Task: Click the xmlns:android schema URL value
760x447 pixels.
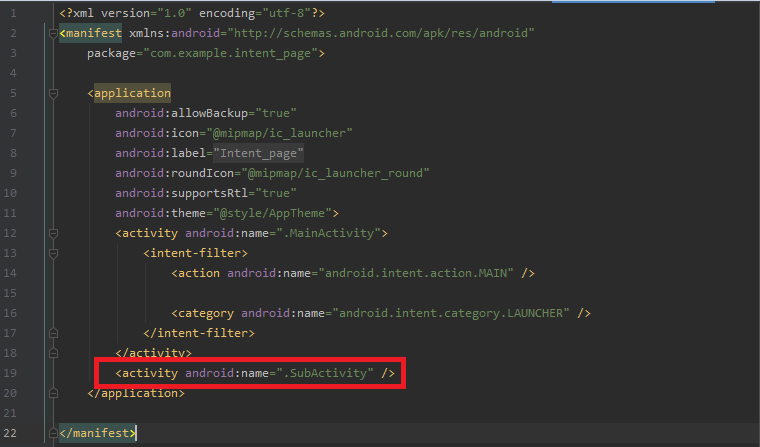Action: (x=381, y=33)
